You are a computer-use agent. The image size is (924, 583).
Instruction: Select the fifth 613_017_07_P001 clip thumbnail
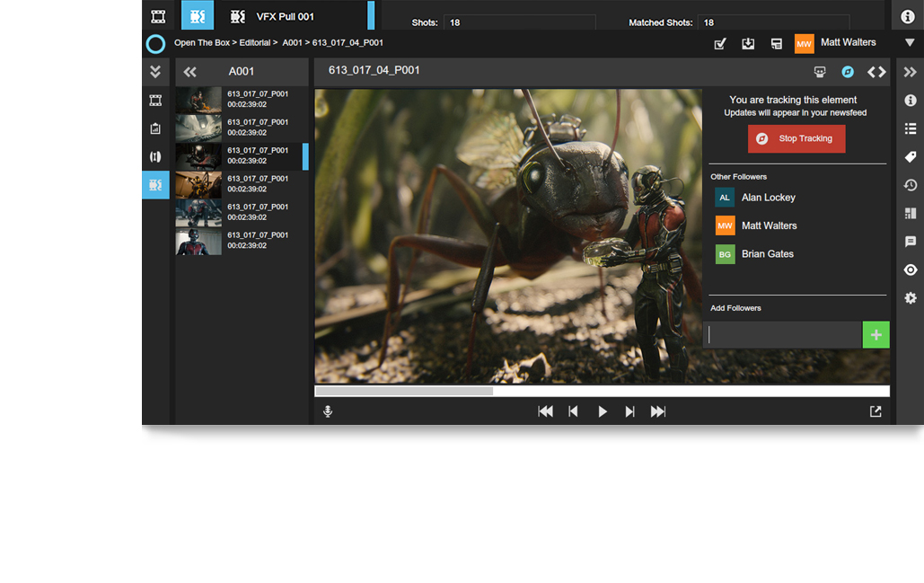pyautogui.click(x=198, y=213)
